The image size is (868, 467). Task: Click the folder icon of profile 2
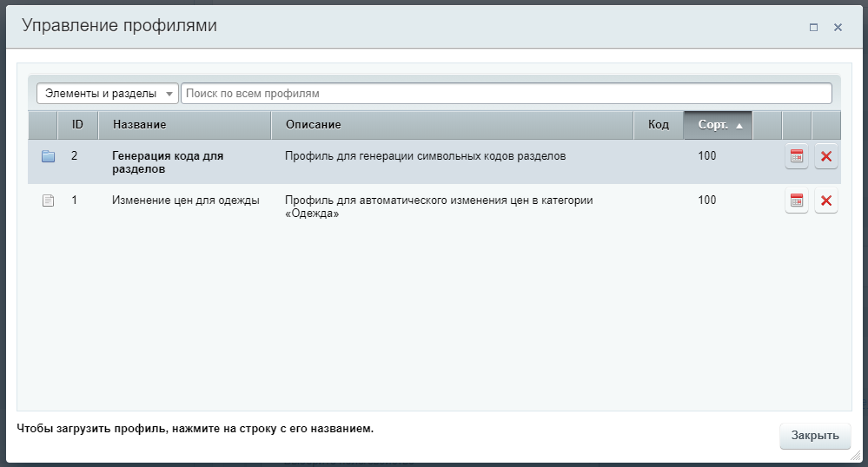click(49, 156)
